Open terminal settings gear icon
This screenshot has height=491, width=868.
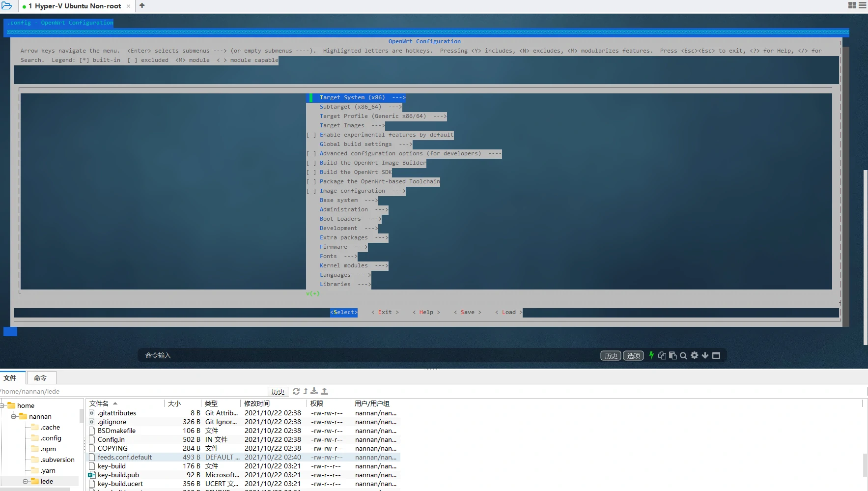tap(694, 355)
